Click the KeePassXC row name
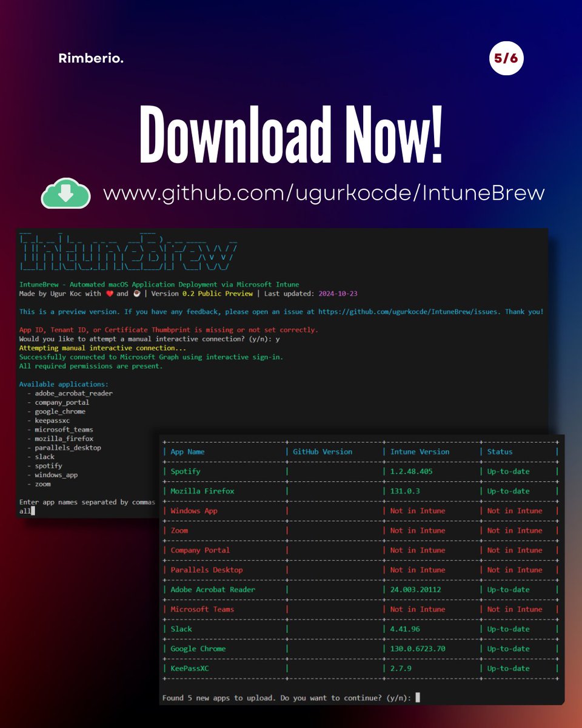This screenshot has width=582, height=728. (x=189, y=669)
